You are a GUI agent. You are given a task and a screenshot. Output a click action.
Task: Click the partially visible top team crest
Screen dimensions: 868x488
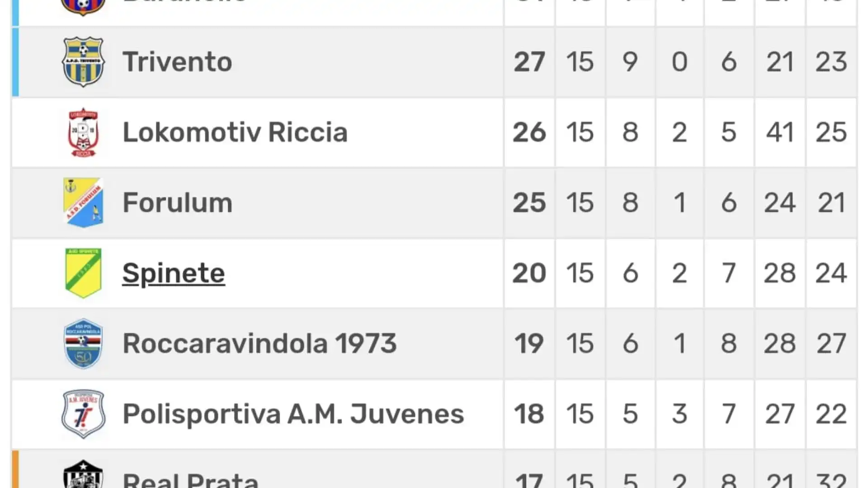[x=83, y=8]
